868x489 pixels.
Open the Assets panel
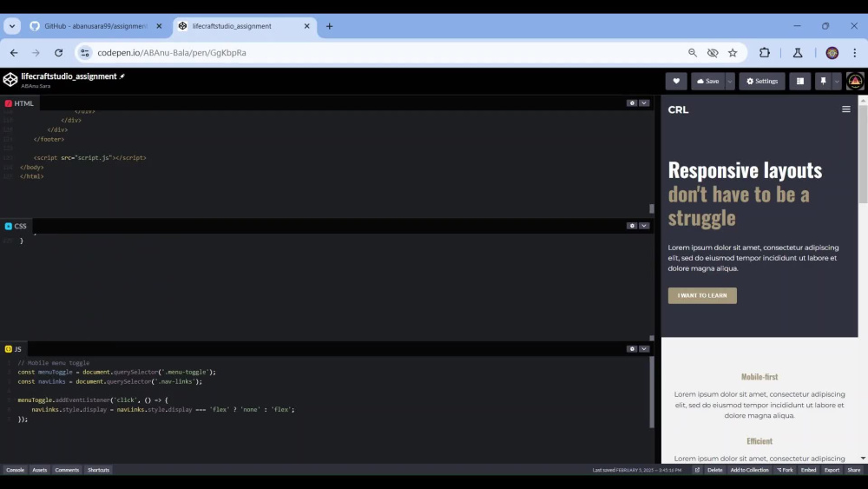point(39,470)
